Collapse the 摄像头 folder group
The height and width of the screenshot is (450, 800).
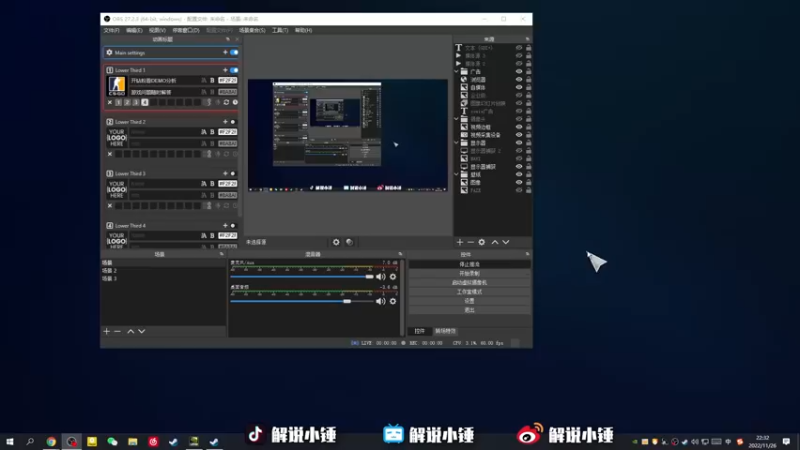[456, 119]
